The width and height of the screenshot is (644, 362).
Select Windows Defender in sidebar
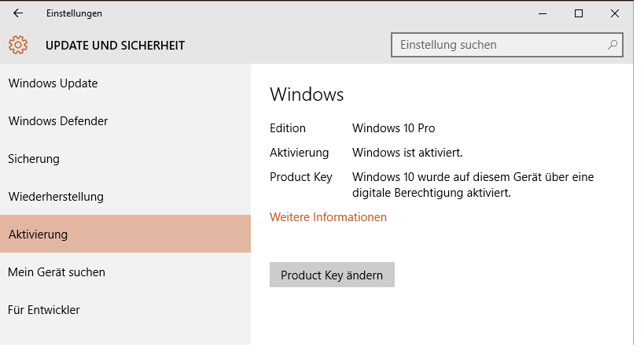58,121
